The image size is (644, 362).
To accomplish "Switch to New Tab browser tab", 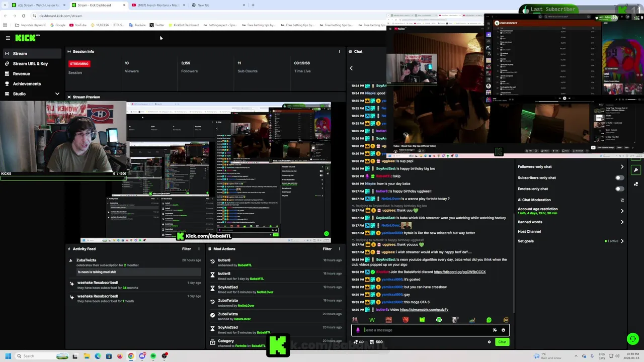I will point(218,5).
